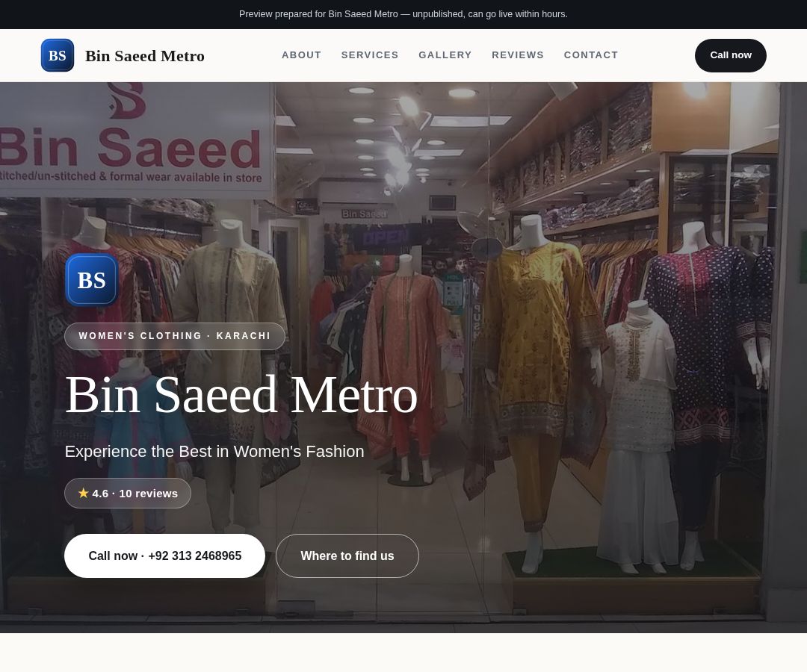
Task: Open the About nav item
Action: pyautogui.click(x=301, y=55)
